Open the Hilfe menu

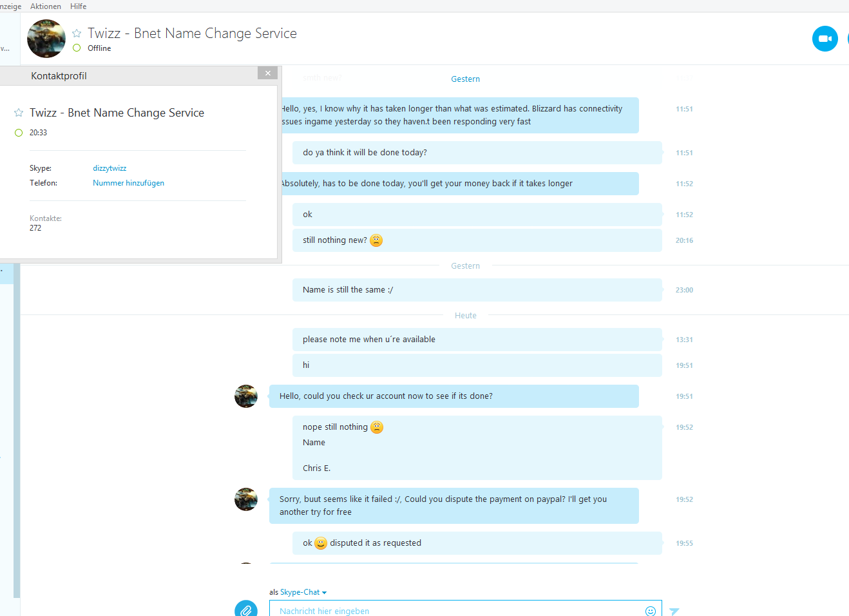pos(78,6)
